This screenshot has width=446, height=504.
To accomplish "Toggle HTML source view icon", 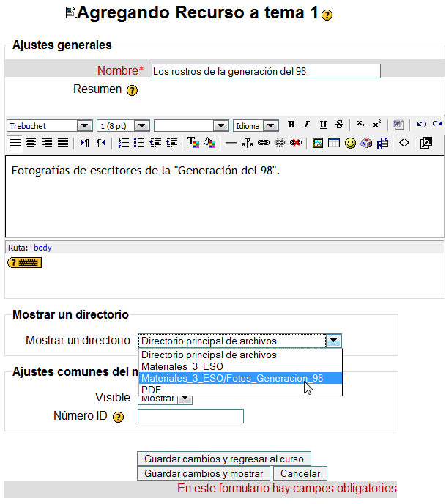I will 404,143.
